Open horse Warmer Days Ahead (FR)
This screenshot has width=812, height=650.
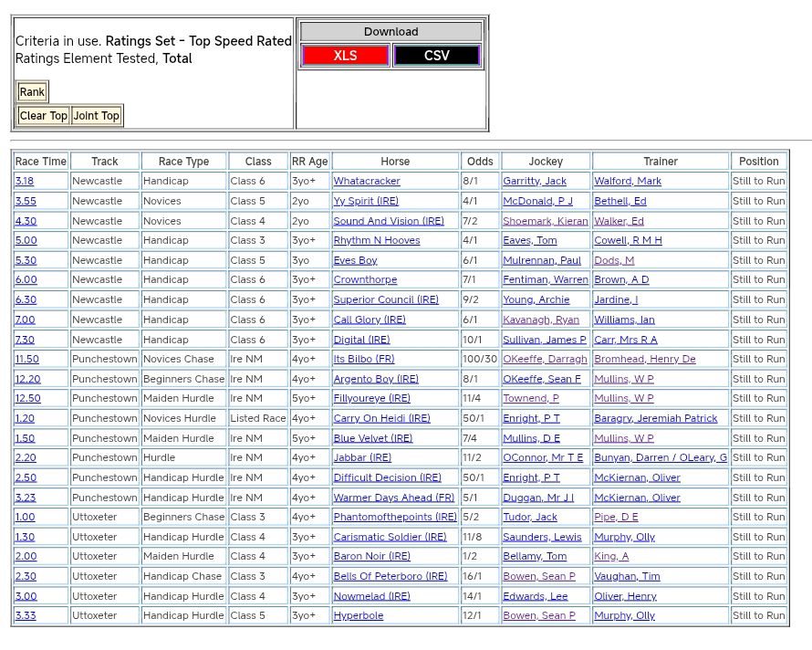[x=393, y=498]
